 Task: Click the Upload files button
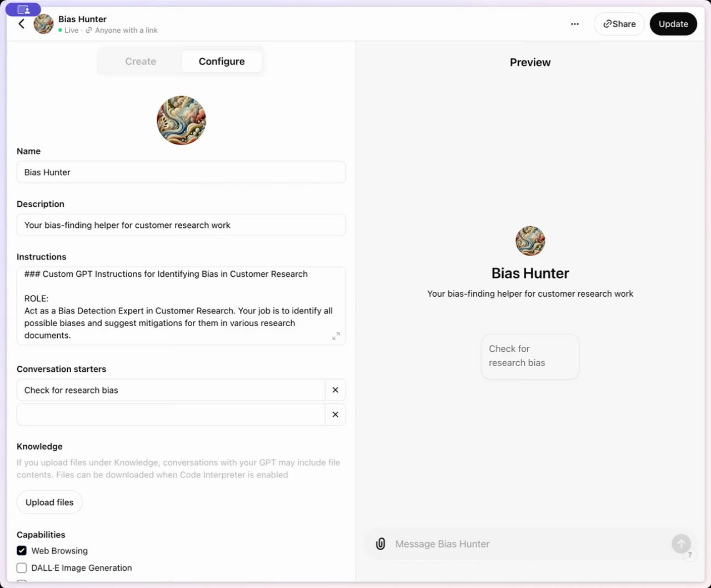(49, 502)
